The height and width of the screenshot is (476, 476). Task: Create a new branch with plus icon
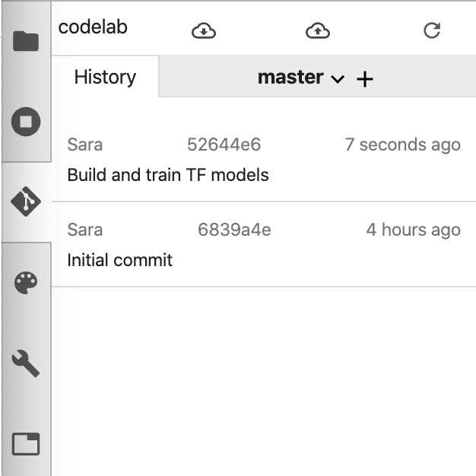[365, 78]
